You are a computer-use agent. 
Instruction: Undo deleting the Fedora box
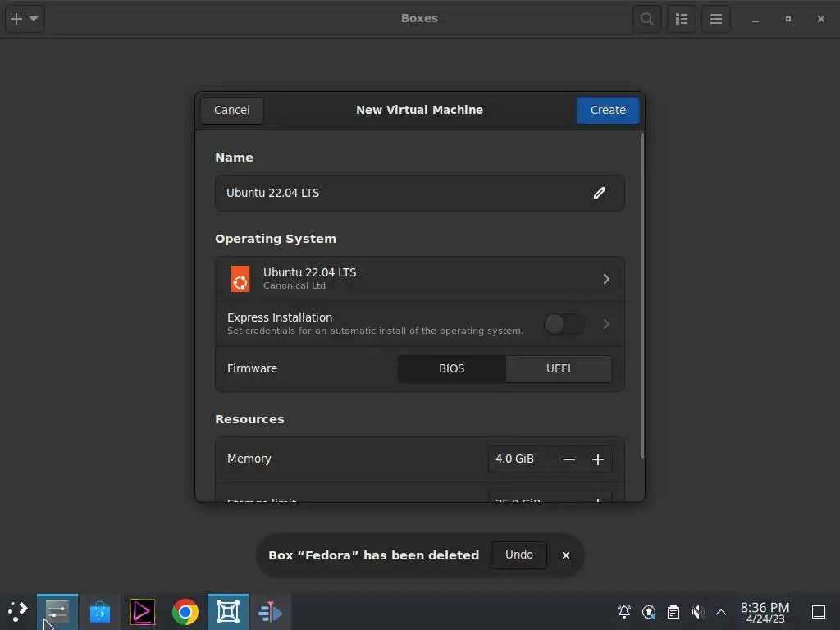pyautogui.click(x=519, y=555)
